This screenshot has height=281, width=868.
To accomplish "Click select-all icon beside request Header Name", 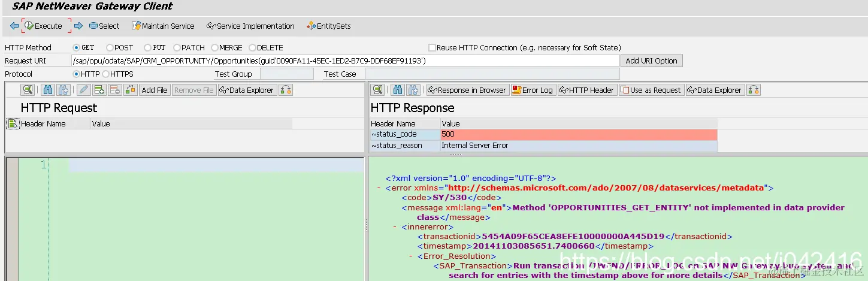I will pyautogui.click(x=12, y=123).
